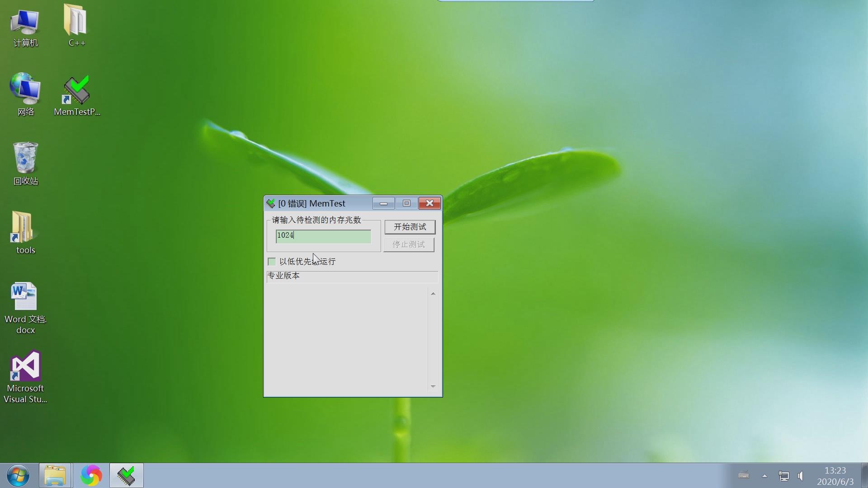Show hidden system tray icons
868x488 pixels.
click(764, 476)
